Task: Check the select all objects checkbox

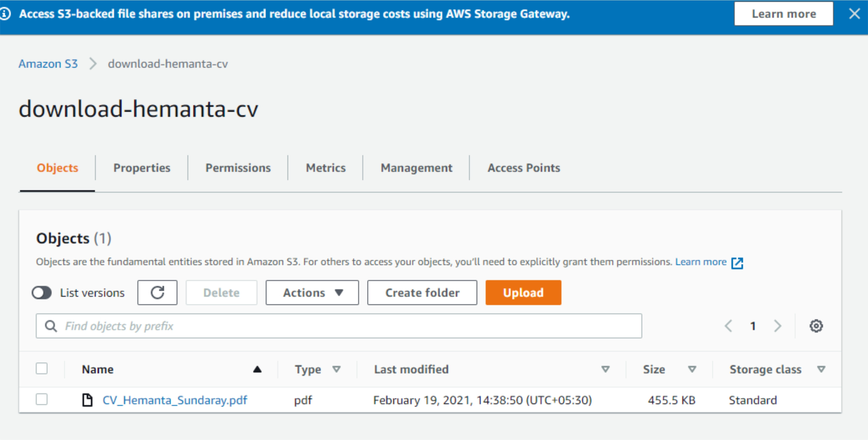Action: coord(42,369)
